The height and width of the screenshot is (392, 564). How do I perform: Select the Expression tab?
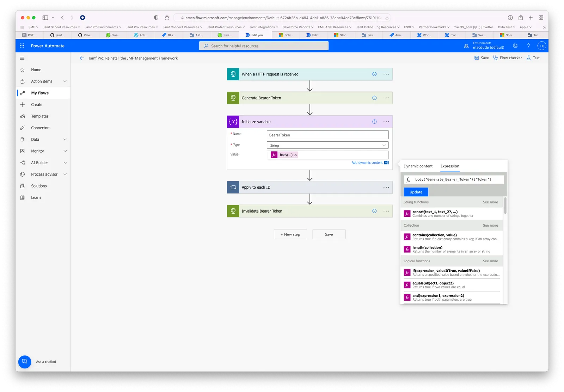[x=449, y=166]
